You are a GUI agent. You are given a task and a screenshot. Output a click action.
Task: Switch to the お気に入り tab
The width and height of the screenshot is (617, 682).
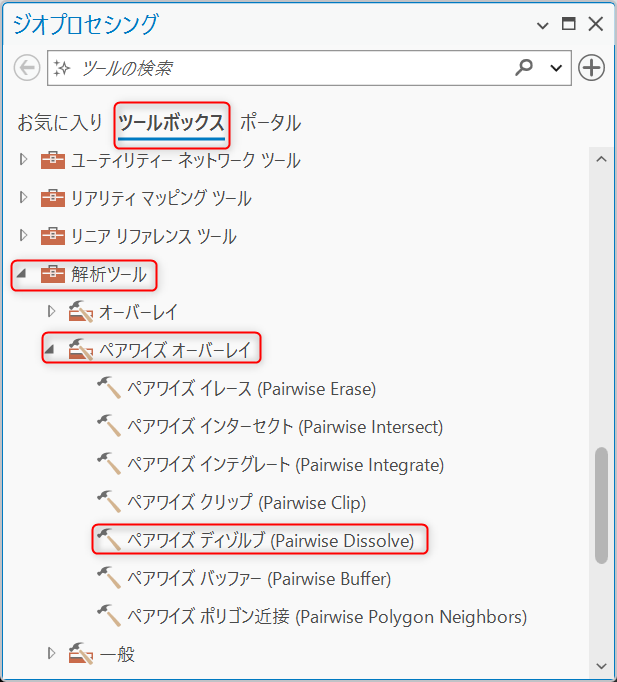click(60, 123)
